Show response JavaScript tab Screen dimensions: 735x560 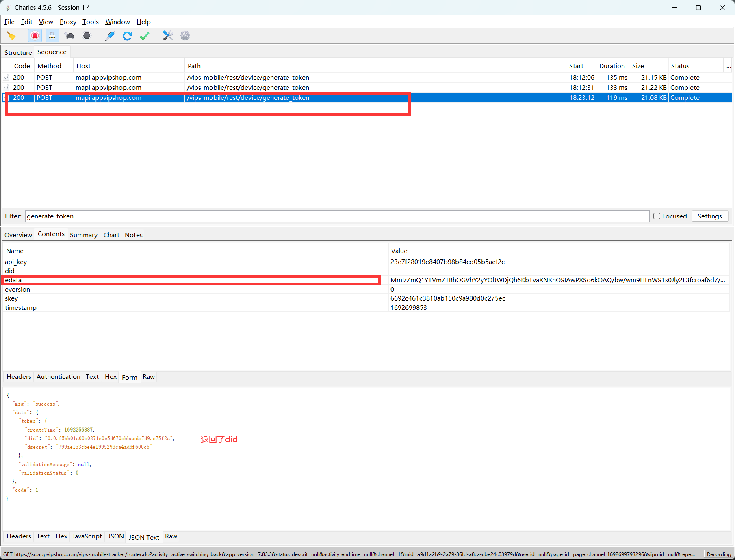coord(87,536)
